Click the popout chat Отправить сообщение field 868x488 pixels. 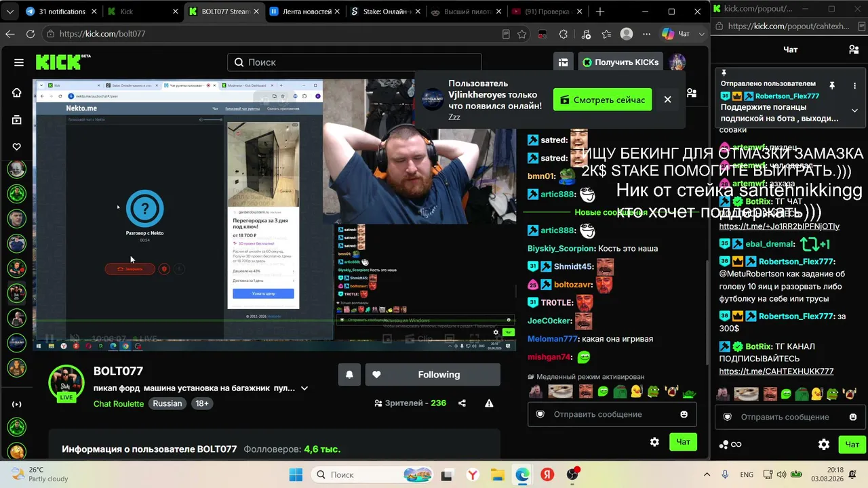[790, 417]
